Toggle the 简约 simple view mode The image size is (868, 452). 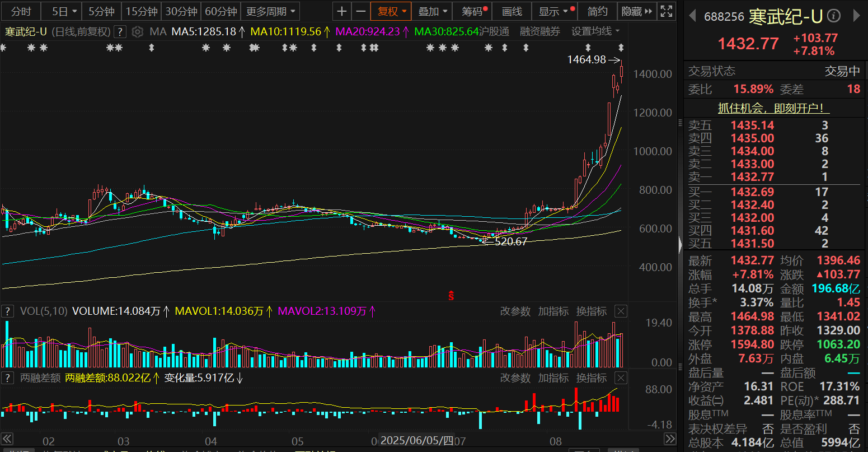click(x=597, y=11)
